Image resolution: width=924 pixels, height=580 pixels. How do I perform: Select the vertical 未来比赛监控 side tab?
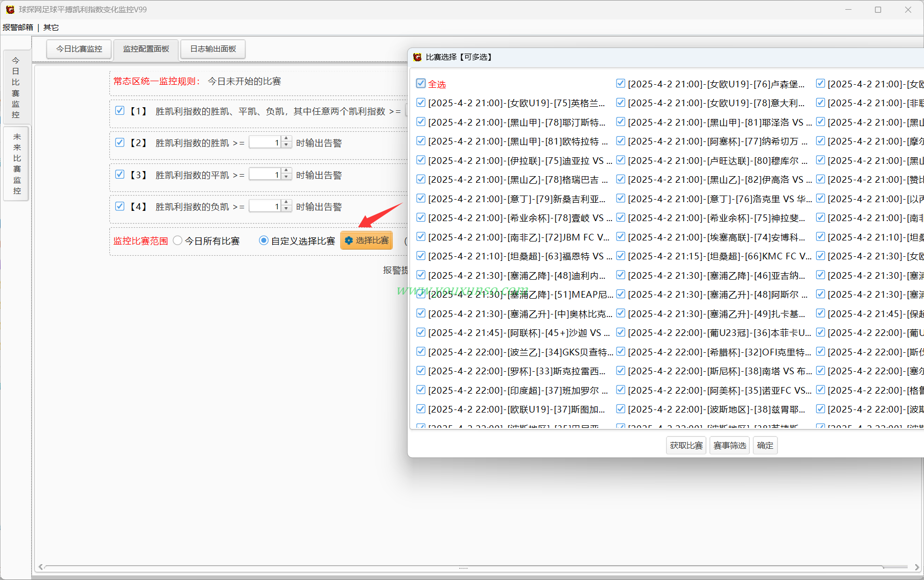point(16,163)
